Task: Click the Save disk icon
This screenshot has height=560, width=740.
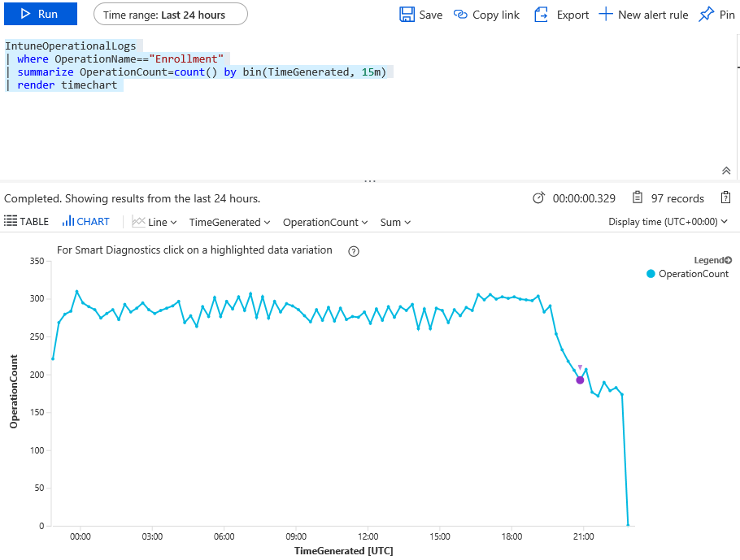Action: coord(407,15)
